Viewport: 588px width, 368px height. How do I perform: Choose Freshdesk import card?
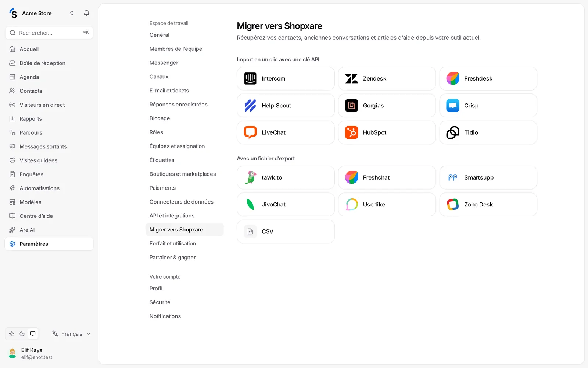click(x=488, y=78)
